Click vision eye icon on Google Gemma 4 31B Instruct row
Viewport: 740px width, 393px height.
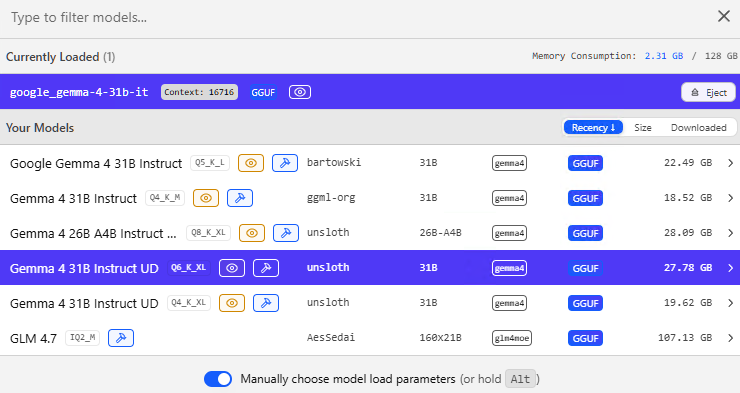(251, 163)
